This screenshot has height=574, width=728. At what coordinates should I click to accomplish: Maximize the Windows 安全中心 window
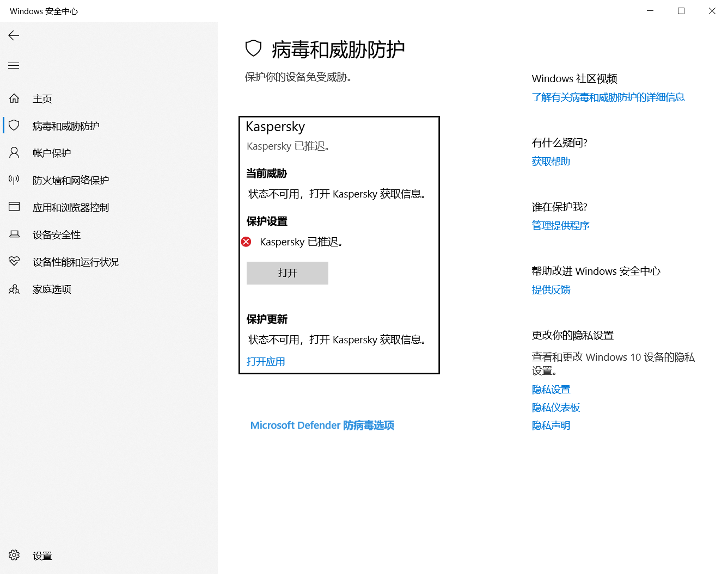(x=681, y=11)
